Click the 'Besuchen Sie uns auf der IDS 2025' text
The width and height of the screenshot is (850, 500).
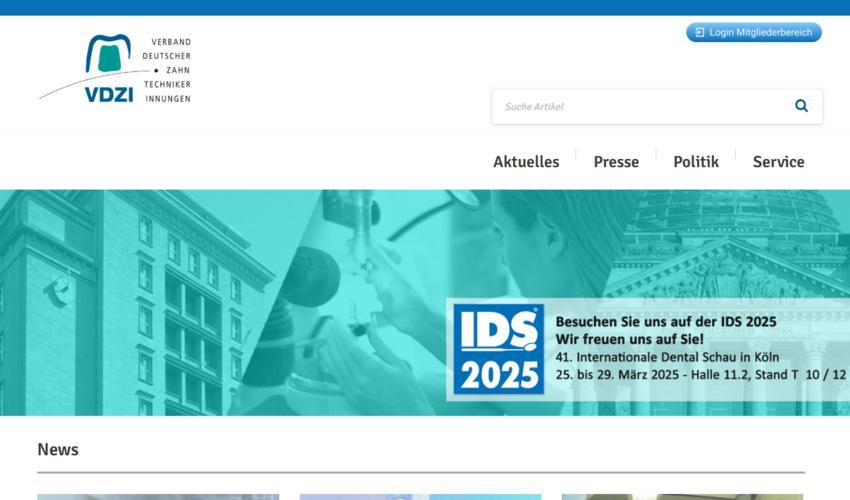666,322
